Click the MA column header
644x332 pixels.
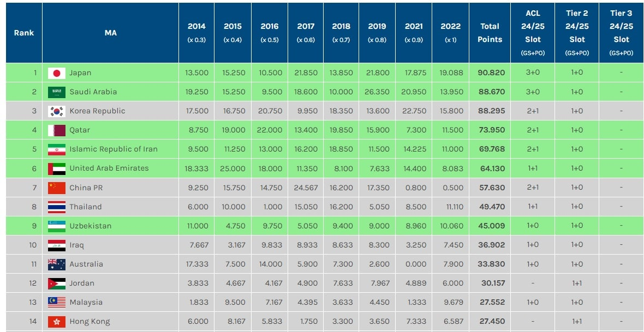pos(110,33)
